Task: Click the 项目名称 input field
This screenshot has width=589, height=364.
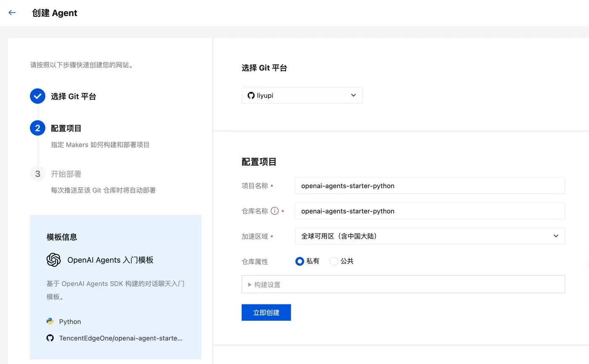Action: point(430,186)
